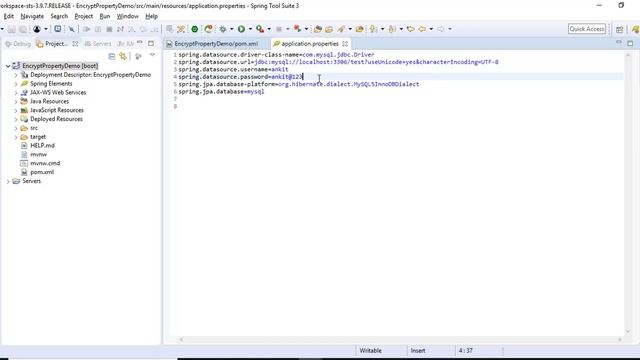Click the Back navigation arrow icon
The height and width of the screenshot is (360, 640).
422,29
